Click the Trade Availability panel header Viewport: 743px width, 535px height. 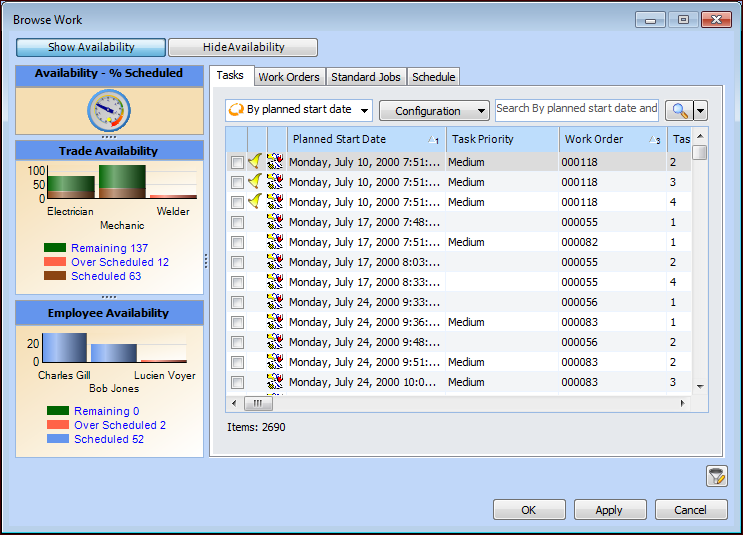click(x=109, y=151)
